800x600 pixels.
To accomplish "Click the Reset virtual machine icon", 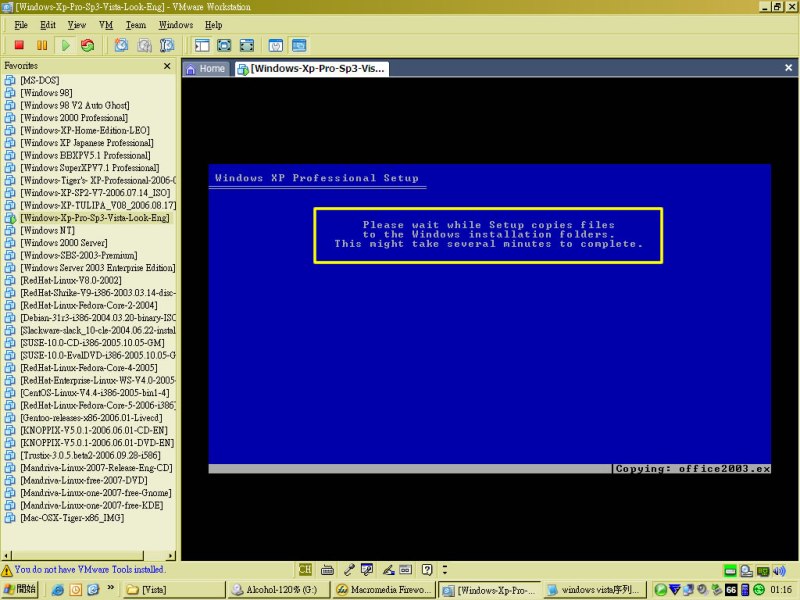I will pyautogui.click(x=88, y=45).
